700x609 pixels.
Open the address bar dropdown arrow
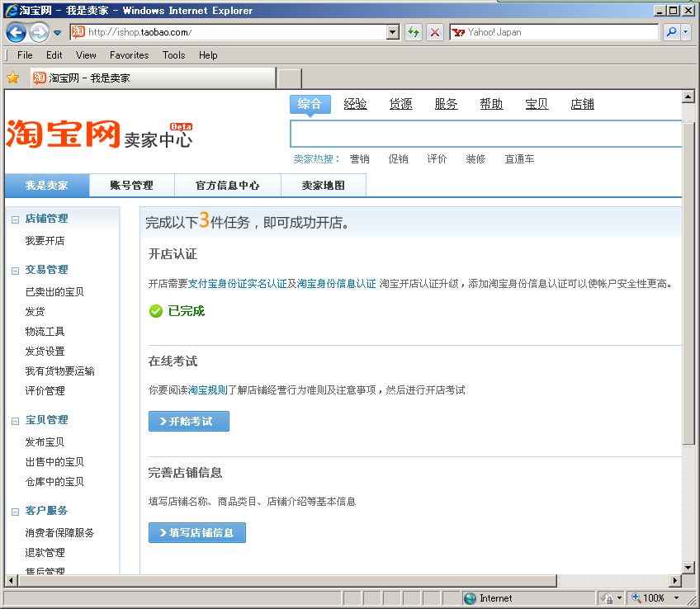[x=393, y=32]
